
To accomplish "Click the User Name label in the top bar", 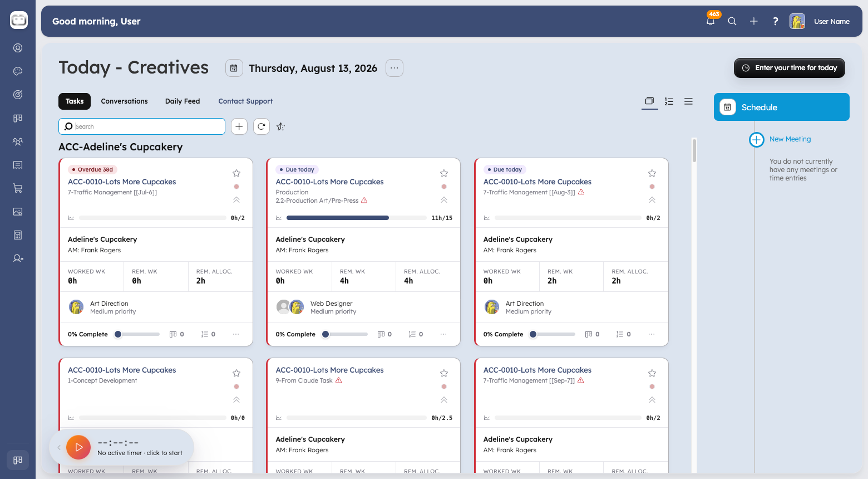I will pos(832,21).
